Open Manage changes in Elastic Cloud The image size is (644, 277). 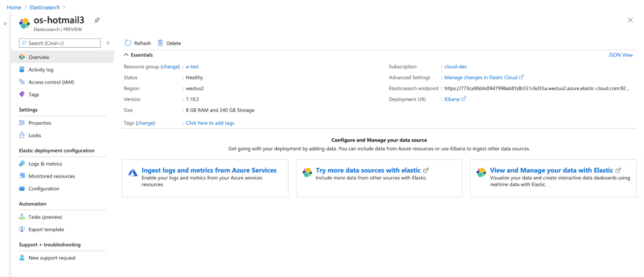coord(481,77)
